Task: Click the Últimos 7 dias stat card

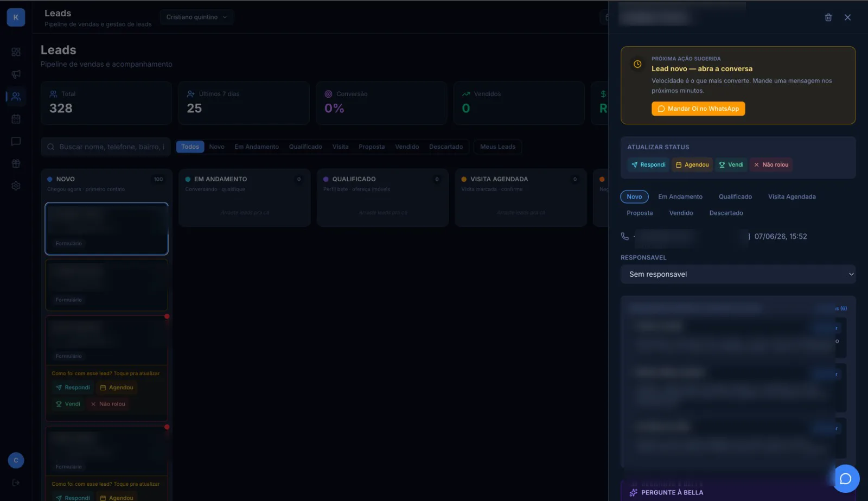Action: pyautogui.click(x=244, y=103)
